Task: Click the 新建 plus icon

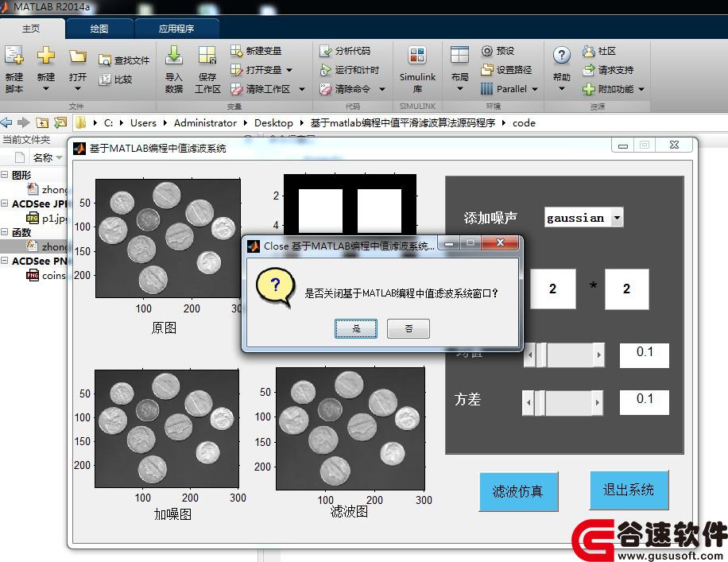Action: 45,56
